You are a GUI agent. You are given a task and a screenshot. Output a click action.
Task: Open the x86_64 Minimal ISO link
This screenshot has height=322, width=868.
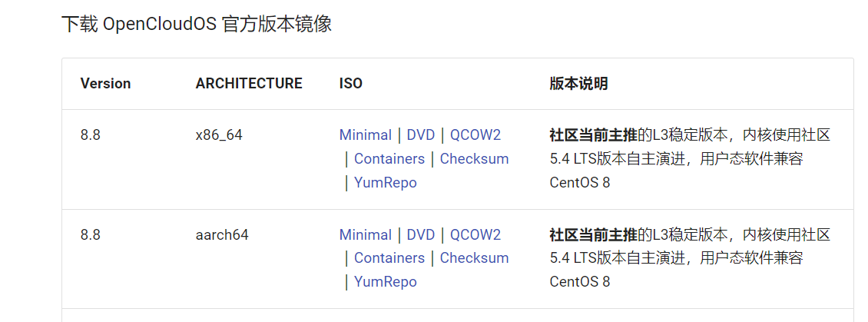365,135
